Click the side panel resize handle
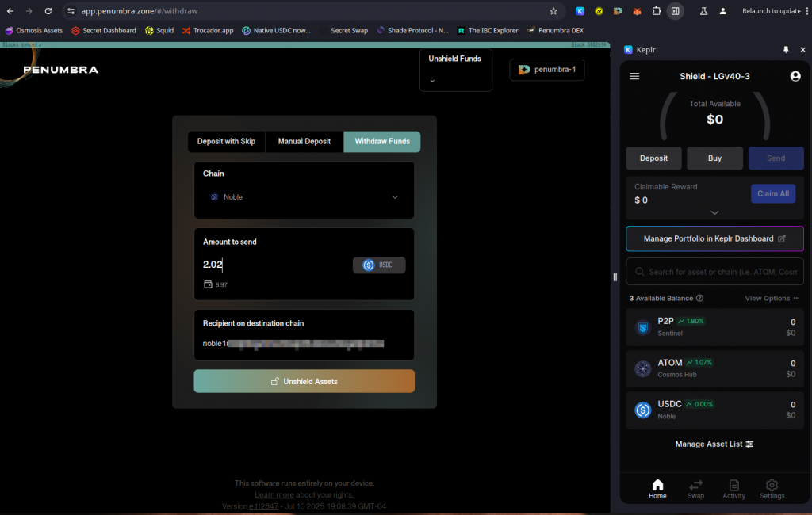 pyautogui.click(x=615, y=277)
